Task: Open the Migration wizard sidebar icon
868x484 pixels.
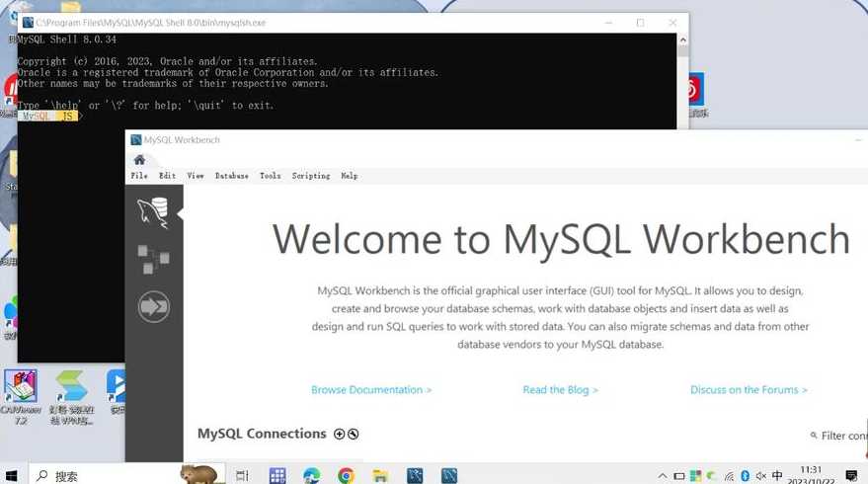Action: pos(153,306)
